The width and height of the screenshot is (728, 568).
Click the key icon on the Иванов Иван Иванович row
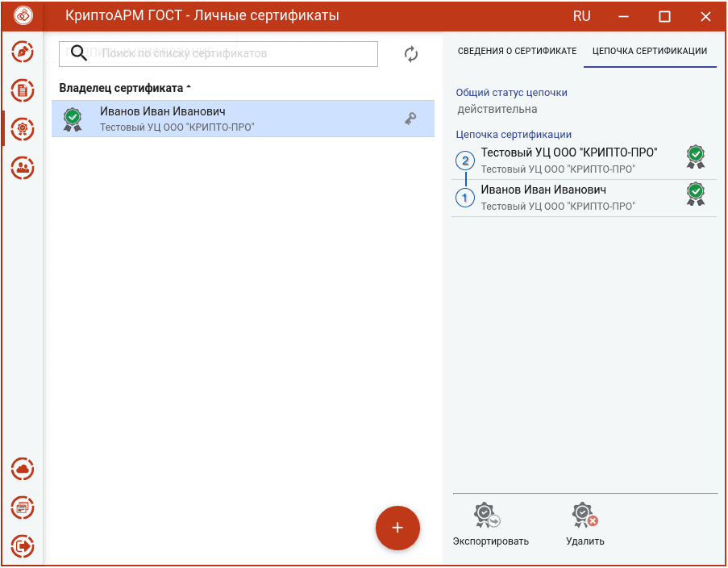pos(410,119)
